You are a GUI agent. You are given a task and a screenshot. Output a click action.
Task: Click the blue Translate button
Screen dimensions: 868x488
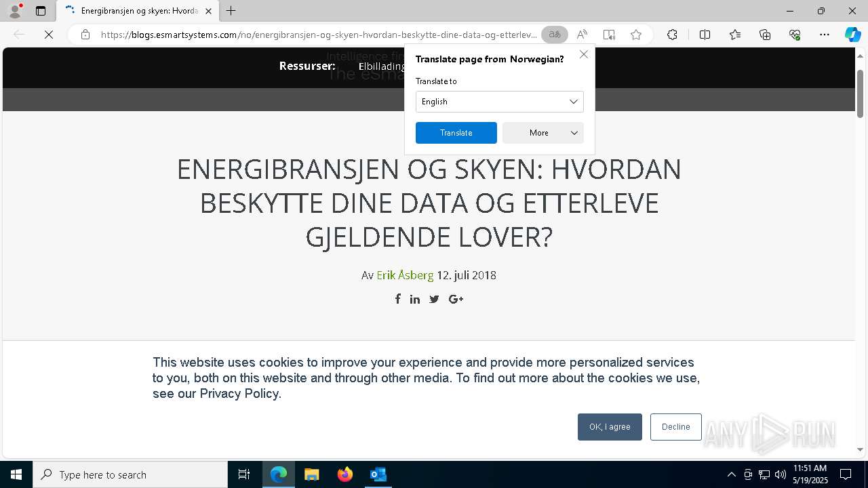pos(456,133)
